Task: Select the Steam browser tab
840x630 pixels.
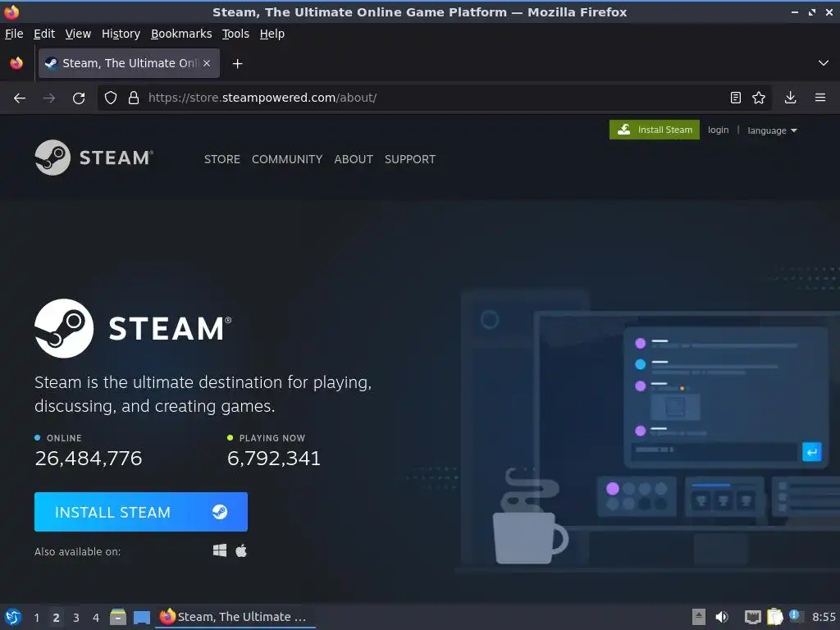Action: [x=129, y=63]
